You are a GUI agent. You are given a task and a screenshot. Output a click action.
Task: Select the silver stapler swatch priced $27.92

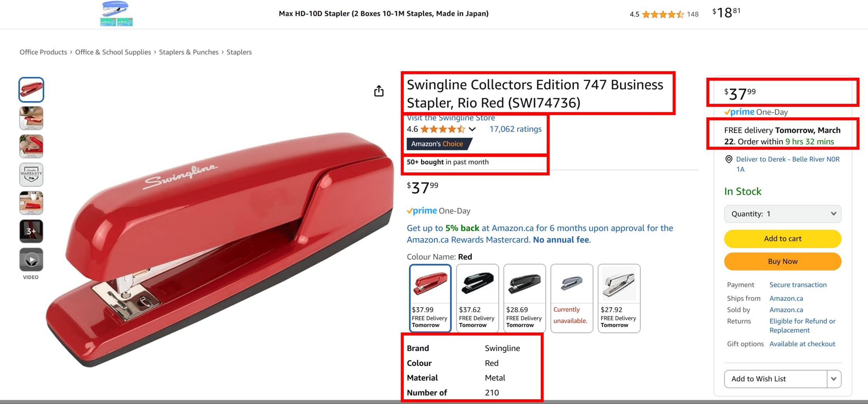coord(619,298)
